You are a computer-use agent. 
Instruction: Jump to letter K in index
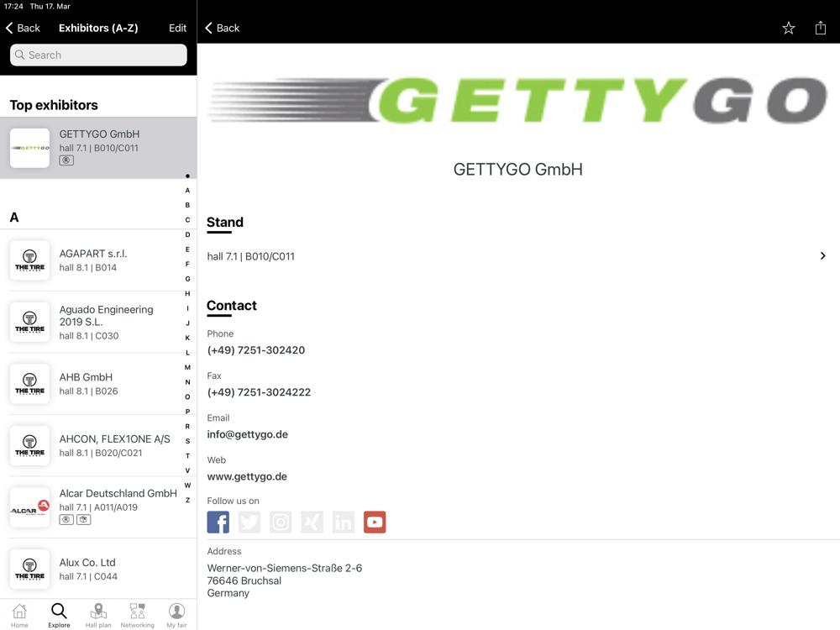(187, 338)
